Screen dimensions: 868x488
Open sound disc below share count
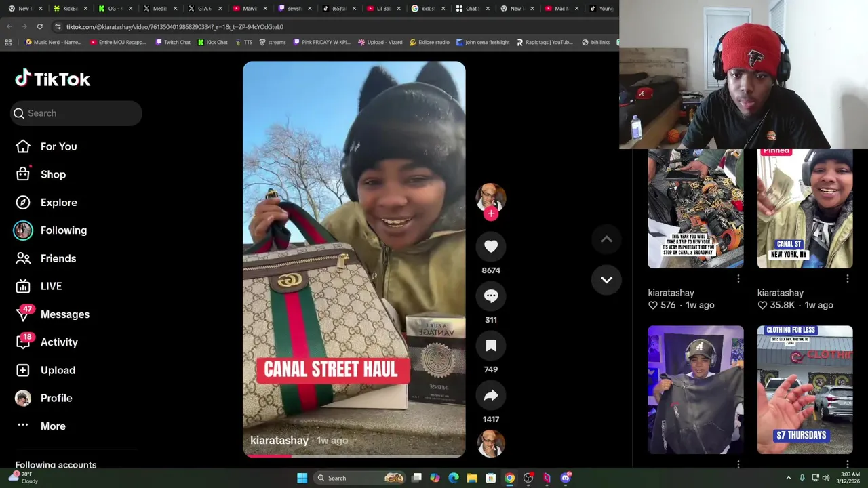[x=491, y=443]
